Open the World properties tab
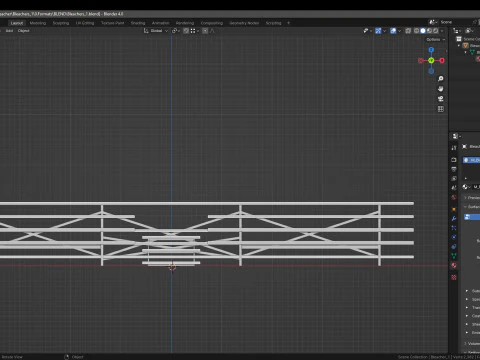This screenshot has width=480, height=360. click(x=454, y=197)
